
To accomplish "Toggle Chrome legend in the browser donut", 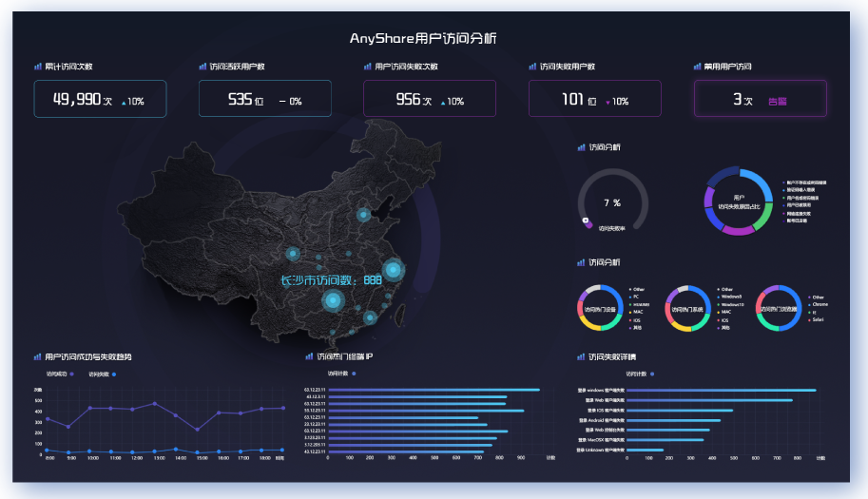I will point(819,305).
